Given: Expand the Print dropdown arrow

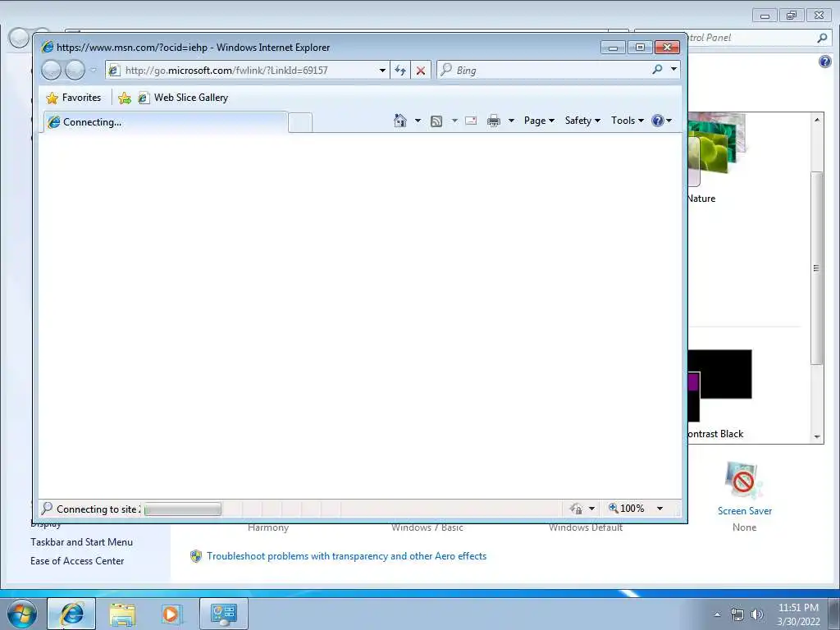Looking at the screenshot, I should 511,121.
